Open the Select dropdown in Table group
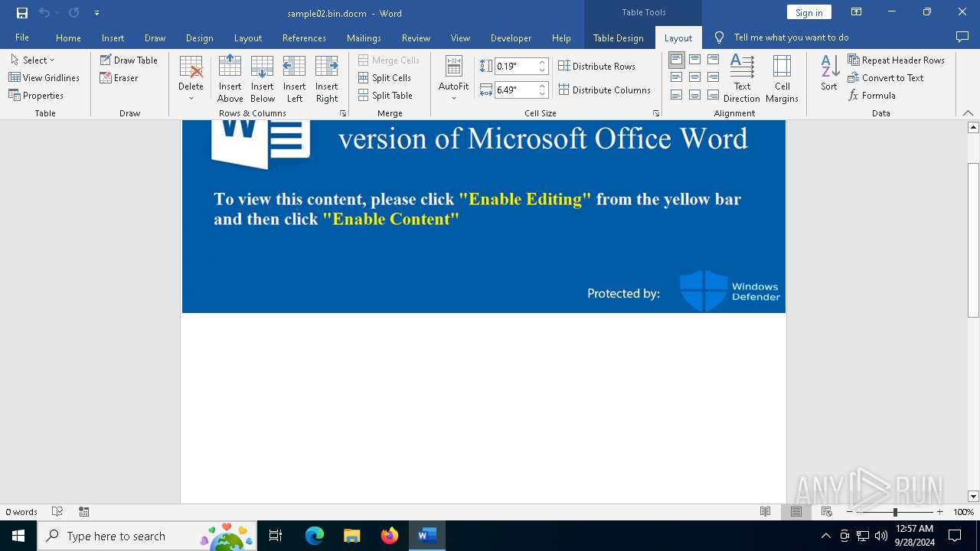Image resolution: width=980 pixels, height=551 pixels. pyautogui.click(x=32, y=60)
